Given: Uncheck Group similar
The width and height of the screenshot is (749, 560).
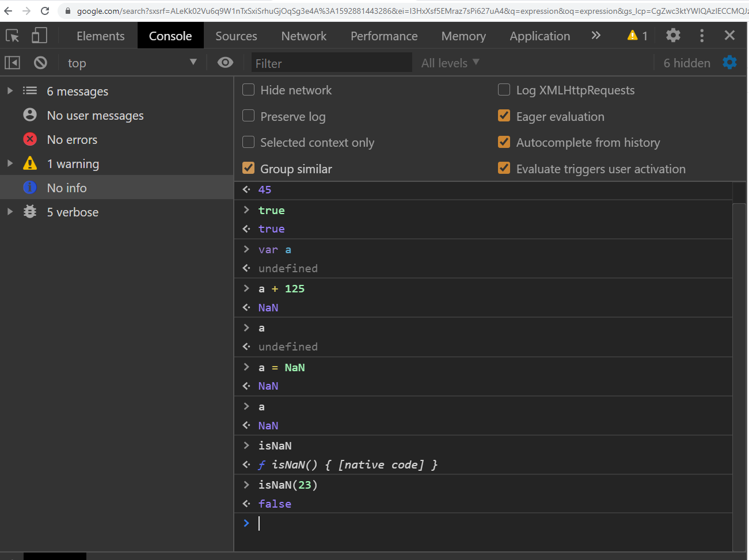Looking at the screenshot, I should [249, 168].
